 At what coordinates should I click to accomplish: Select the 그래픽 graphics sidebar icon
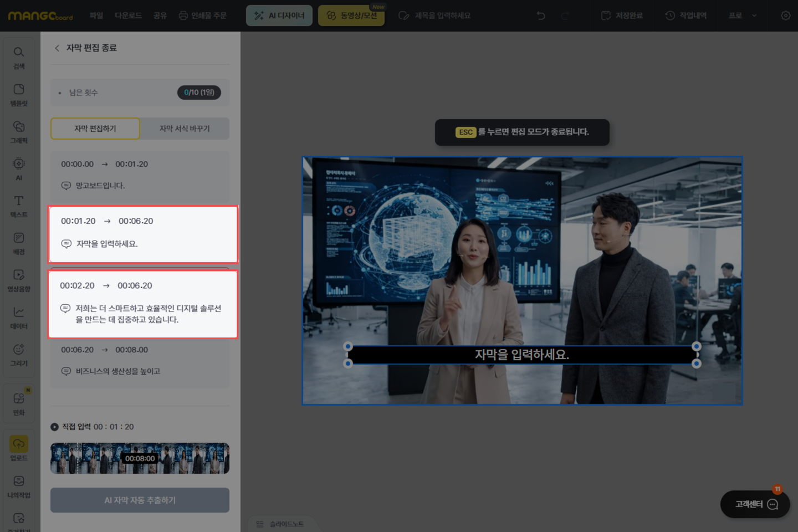tap(19, 131)
